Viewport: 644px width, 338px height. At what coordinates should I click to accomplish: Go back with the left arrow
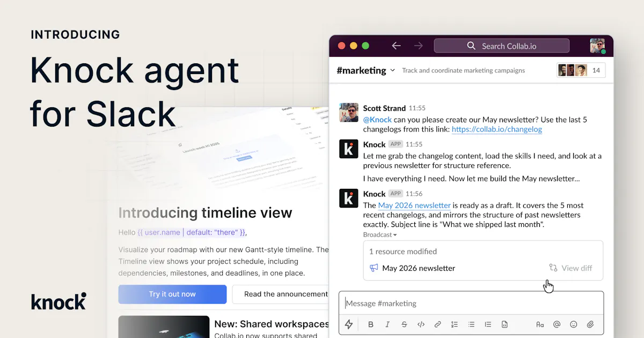tap(396, 46)
